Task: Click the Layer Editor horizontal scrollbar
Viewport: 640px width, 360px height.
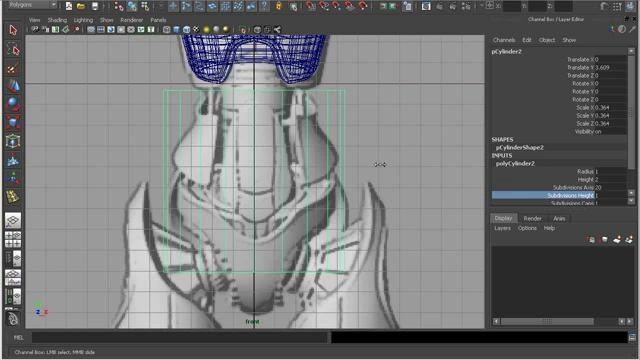Action: pos(547,322)
